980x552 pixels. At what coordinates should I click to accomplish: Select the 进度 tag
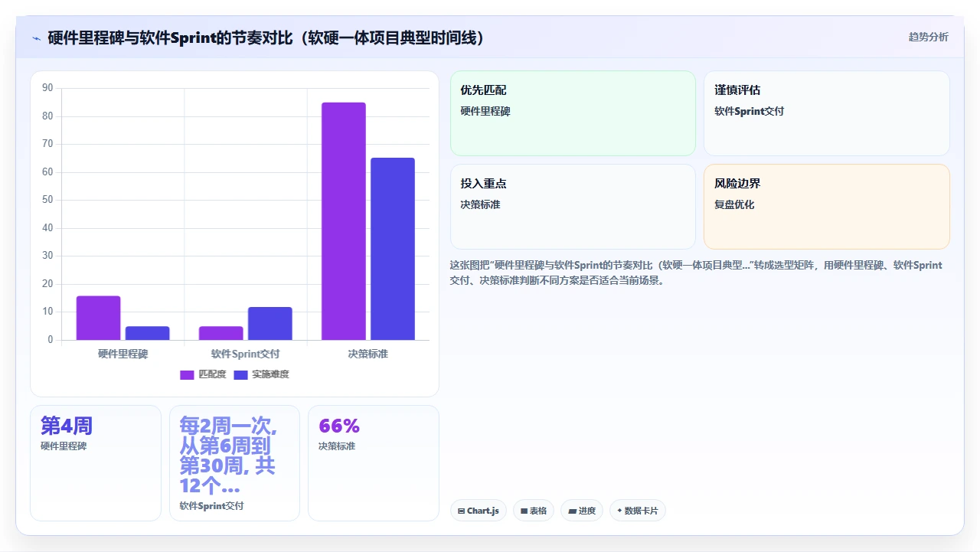(582, 511)
